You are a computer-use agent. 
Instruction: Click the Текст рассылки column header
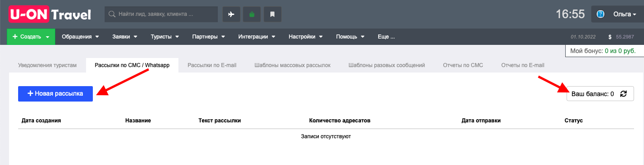(x=220, y=121)
